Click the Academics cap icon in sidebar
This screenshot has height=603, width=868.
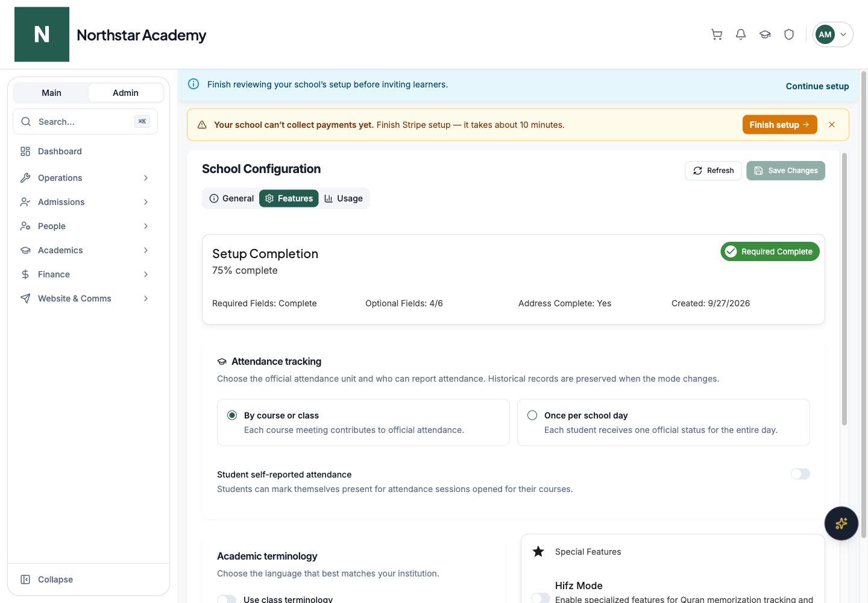tap(25, 250)
